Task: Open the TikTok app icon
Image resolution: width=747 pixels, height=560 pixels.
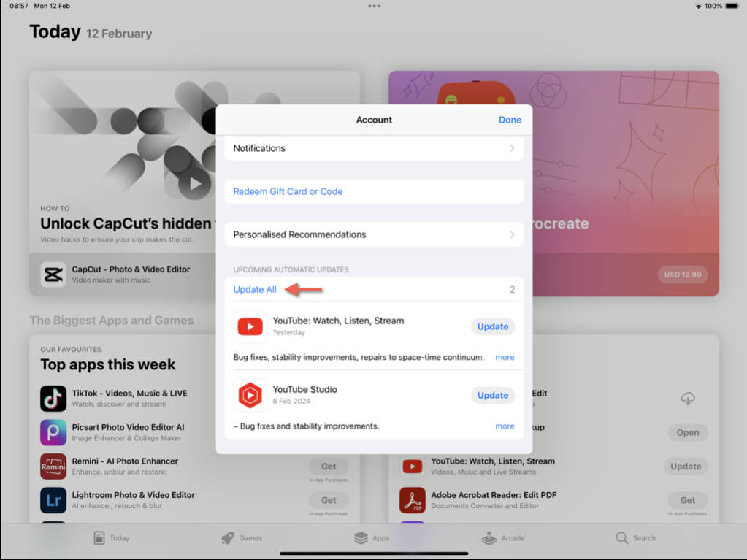Action: pyautogui.click(x=53, y=399)
